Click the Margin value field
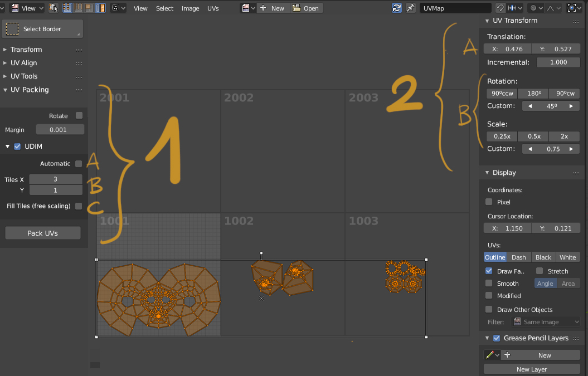 tap(60, 130)
